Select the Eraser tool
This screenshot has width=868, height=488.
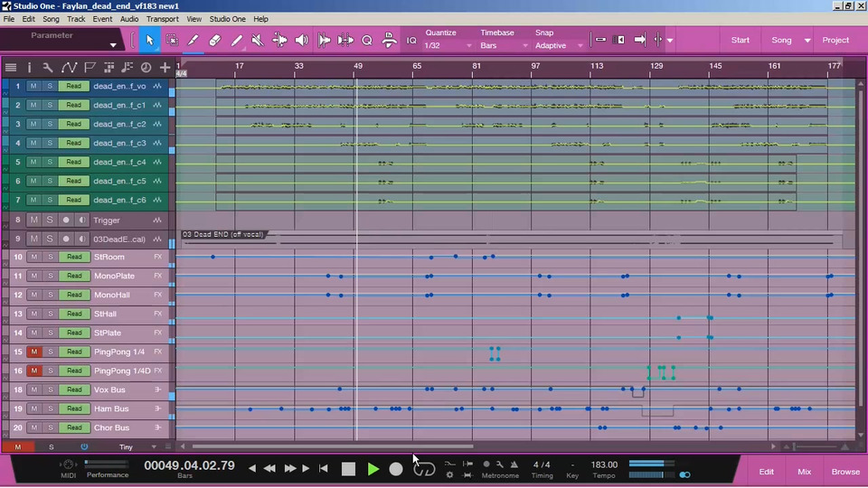coord(215,41)
